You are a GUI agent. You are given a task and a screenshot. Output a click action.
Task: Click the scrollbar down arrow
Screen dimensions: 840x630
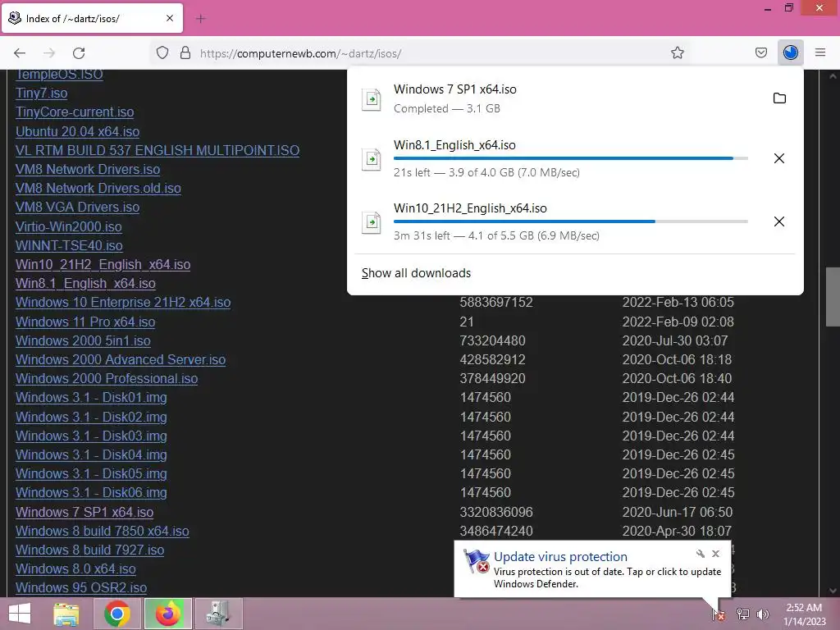click(833, 591)
